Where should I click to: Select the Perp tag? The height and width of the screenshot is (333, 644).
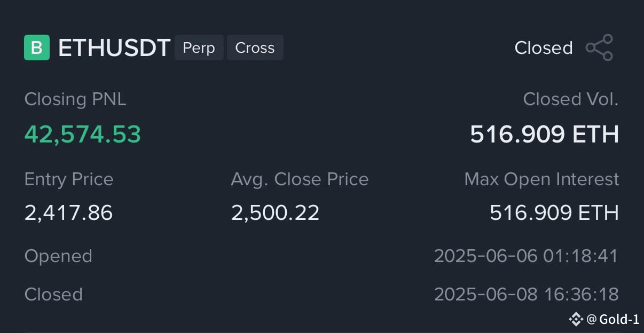click(x=199, y=47)
